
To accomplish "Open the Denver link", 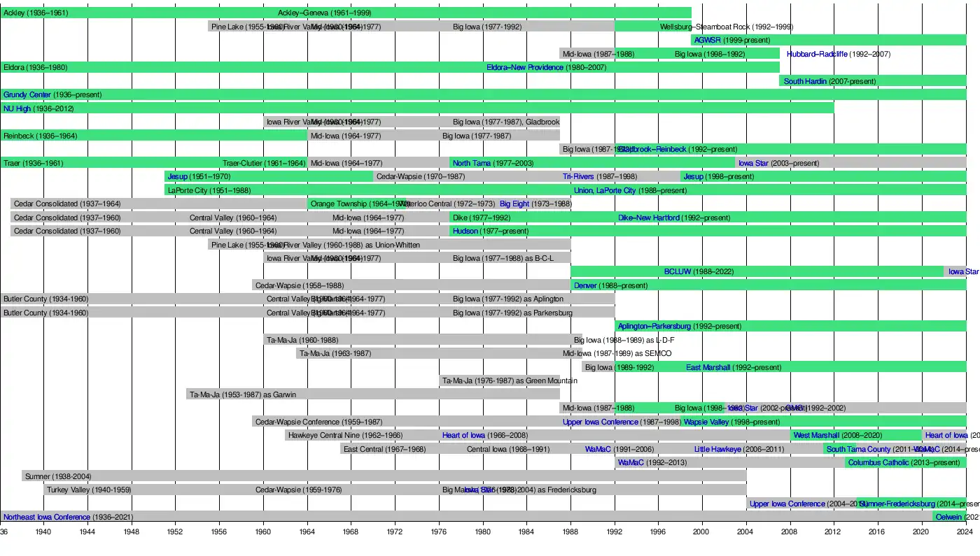I will [x=584, y=285].
